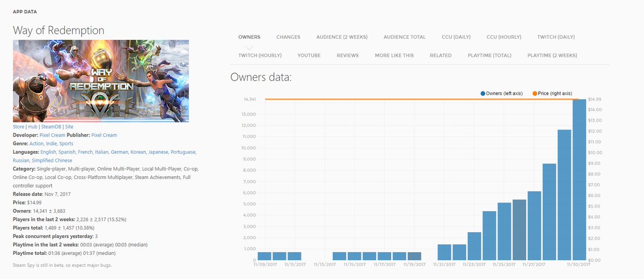Click the Way of Redemption title heading
Viewport: 644px width, 279px height.
pyautogui.click(x=58, y=30)
